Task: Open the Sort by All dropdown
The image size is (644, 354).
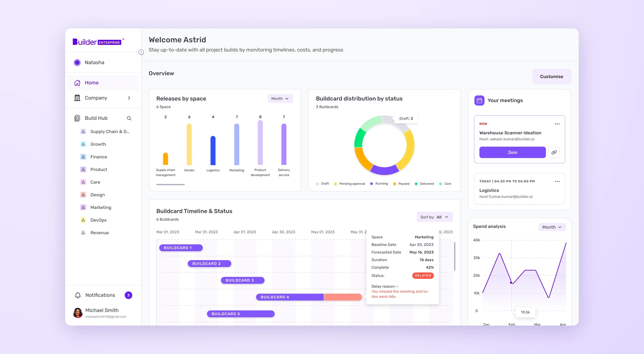Action: pos(435,217)
